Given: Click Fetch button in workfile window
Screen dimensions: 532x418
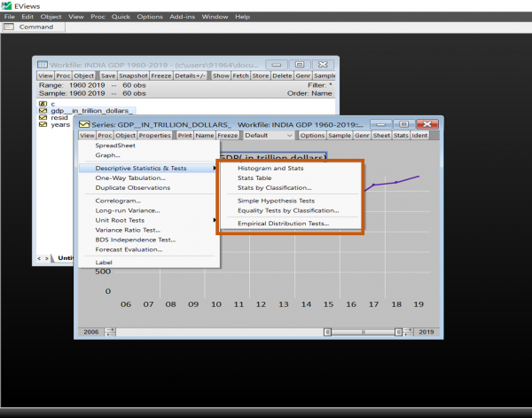Looking at the screenshot, I should [x=240, y=75].
